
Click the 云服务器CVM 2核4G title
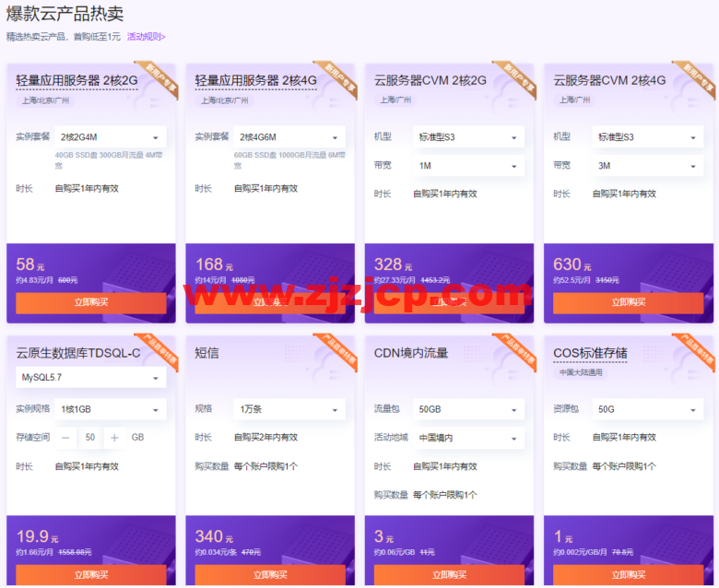[x=609, y=81]
